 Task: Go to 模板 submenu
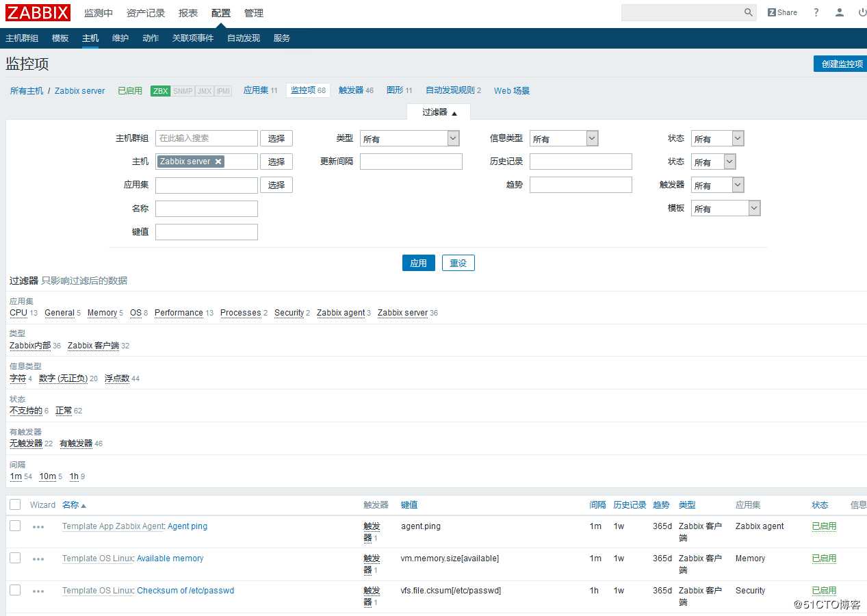[60, 38]
